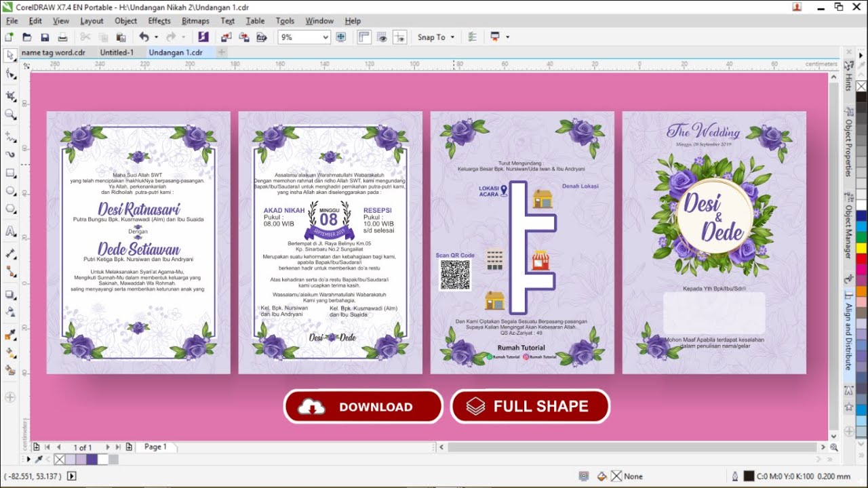Click the Application Launcher icon
This screenshot has height=488, width=868.
tap(495, 37)
